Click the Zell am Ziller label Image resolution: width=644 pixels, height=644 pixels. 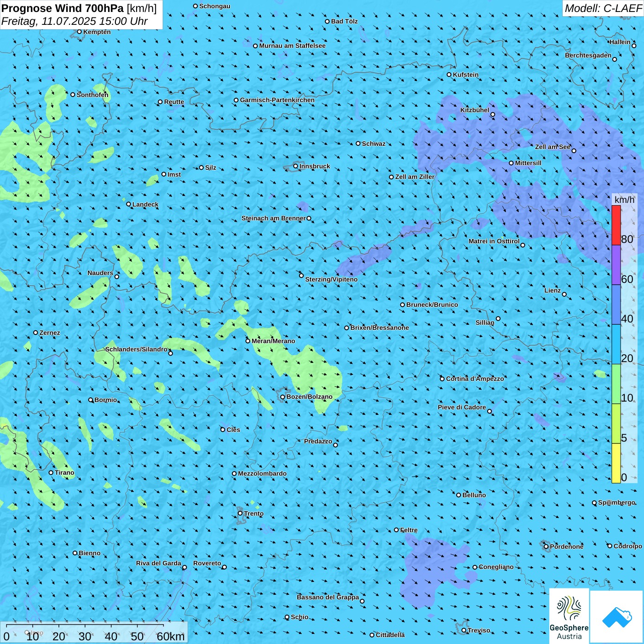point(414,177)
